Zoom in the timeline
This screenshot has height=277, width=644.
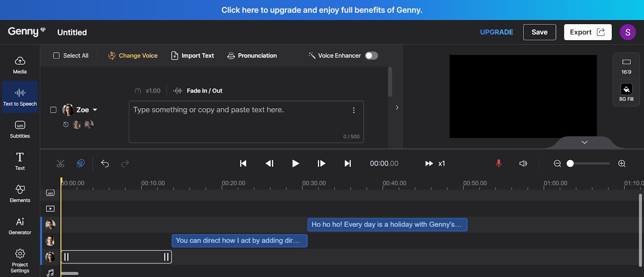click(622, 164)
